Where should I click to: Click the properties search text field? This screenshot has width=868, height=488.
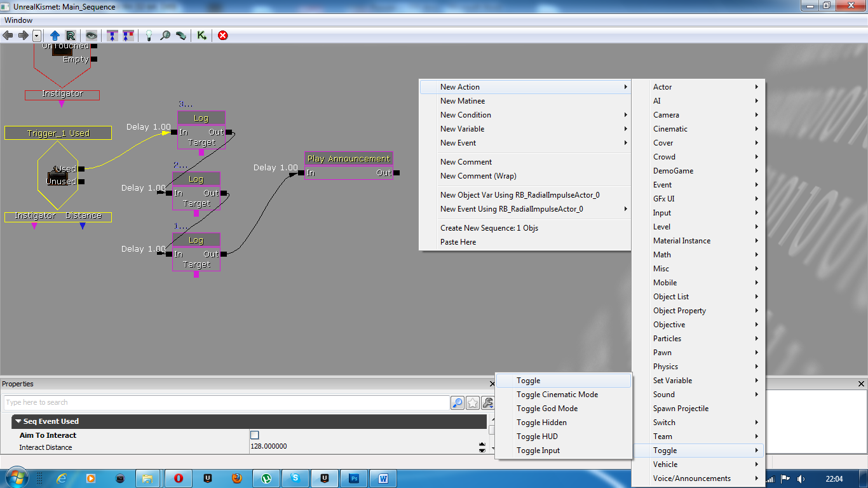click(x=226, y=403)
